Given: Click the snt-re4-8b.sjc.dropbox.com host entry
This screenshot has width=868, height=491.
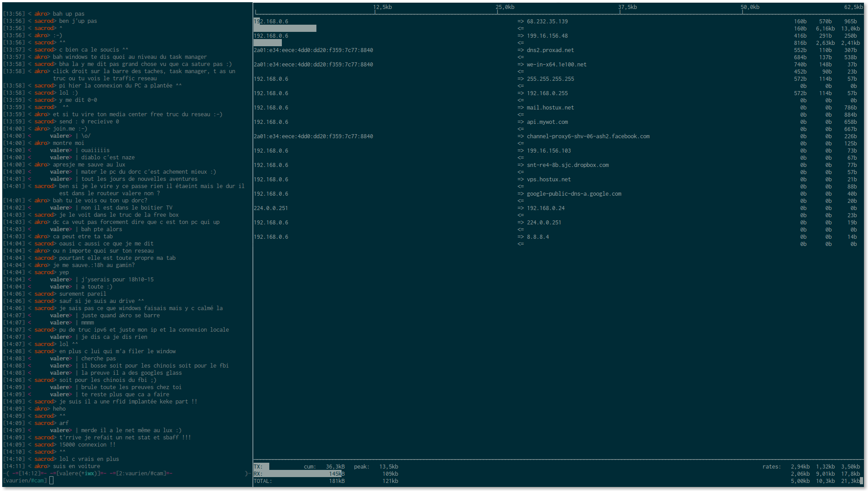Looking at the screenshot, I should click(568, 165).
